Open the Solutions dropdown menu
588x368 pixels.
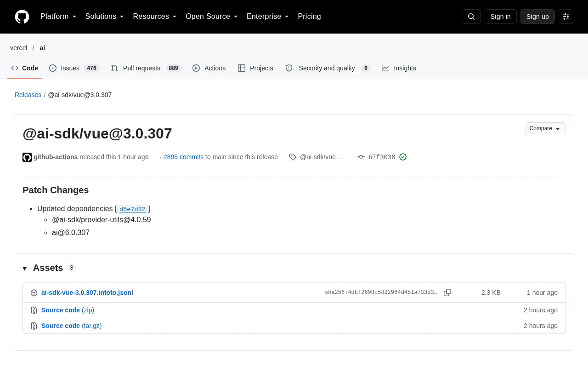click(x=105, y=17)
